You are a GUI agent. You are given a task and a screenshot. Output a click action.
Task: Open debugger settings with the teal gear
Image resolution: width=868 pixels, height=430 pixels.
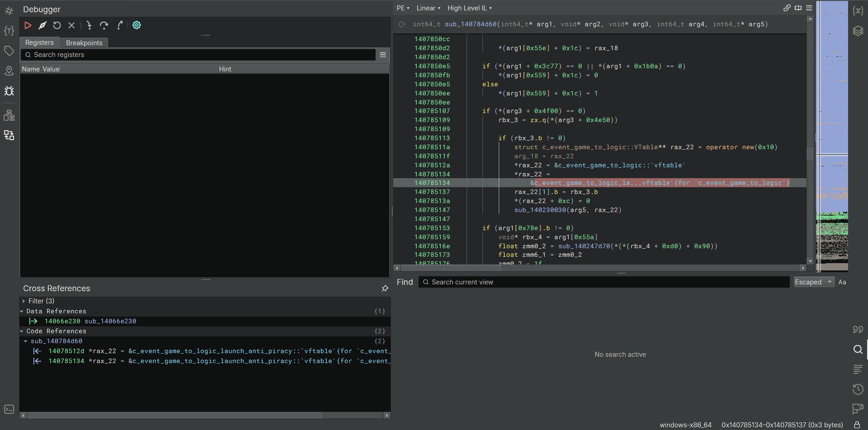(137, 25)
